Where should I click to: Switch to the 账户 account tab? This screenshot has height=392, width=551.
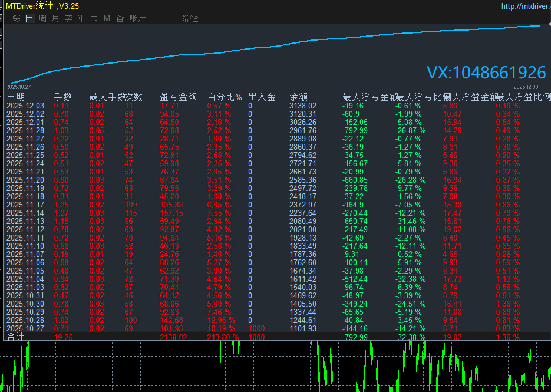(x=138, y=18)
